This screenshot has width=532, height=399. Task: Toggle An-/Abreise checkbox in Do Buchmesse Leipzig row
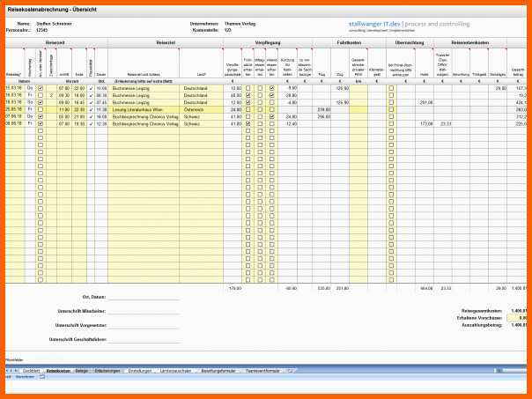41,88
